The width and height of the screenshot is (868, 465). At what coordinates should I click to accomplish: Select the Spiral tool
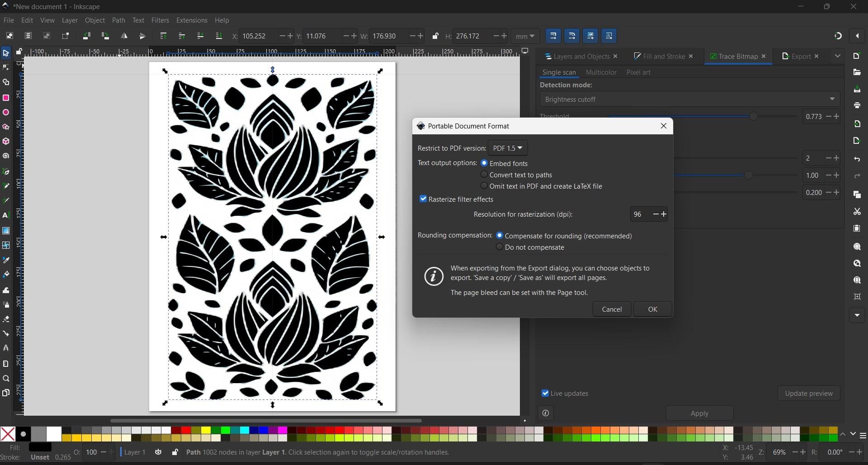pyautogui.click(x=6, y=156)
